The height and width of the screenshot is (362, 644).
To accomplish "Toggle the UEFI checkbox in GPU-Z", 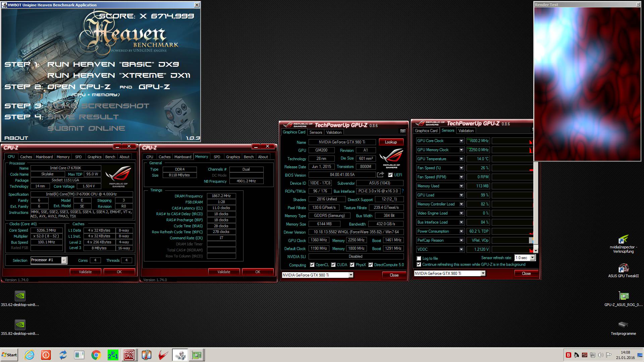I will tap(390, 175).
